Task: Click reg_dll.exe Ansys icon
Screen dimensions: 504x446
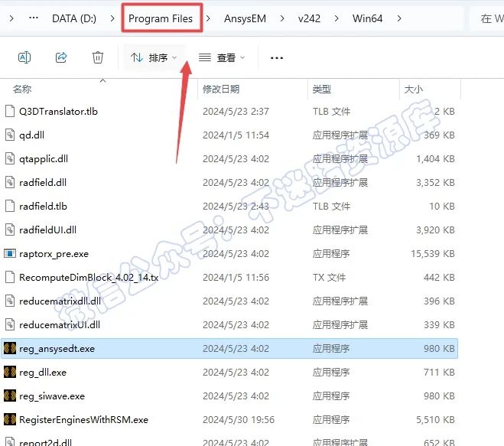Action: [10, 372]
